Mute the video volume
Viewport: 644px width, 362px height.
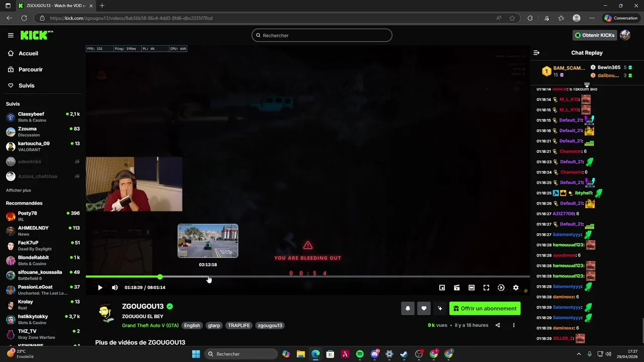pos(115,288)
